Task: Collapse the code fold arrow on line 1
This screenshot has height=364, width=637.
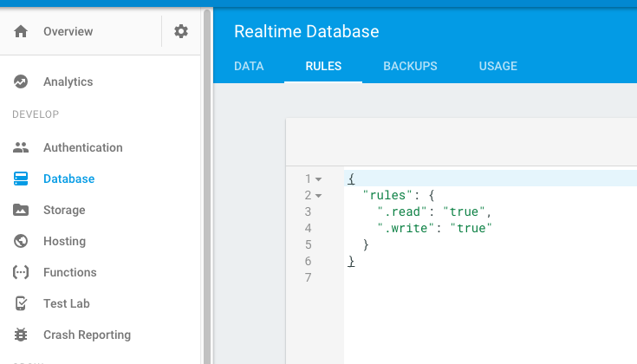Action: 319,179
